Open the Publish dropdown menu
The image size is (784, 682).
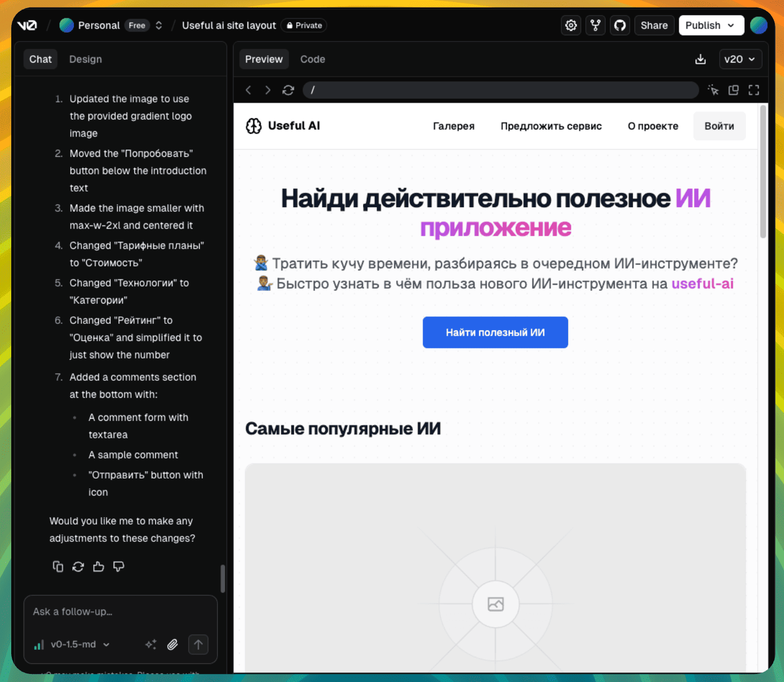711,25
